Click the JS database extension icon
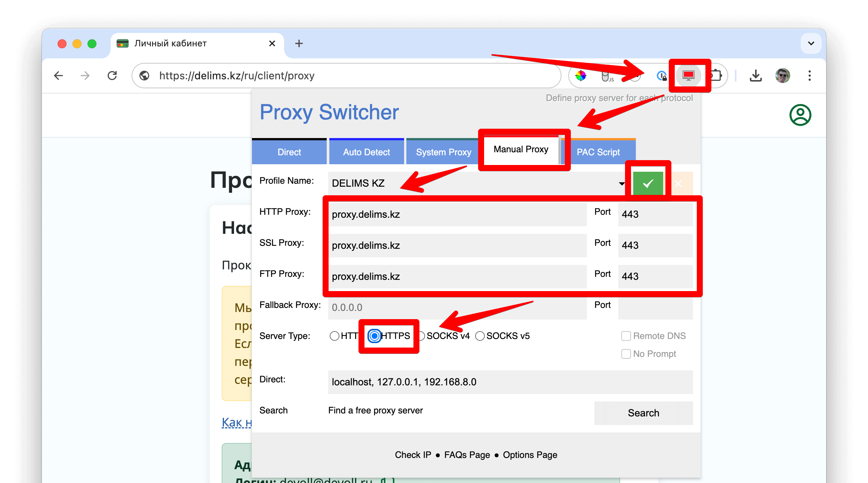 (607, 76)
